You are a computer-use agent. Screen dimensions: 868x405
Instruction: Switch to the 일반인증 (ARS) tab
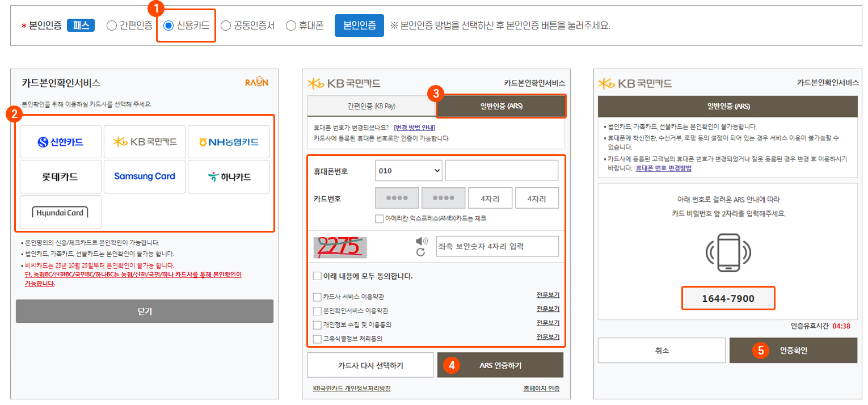pyautogui.click(x=500, y=106)
